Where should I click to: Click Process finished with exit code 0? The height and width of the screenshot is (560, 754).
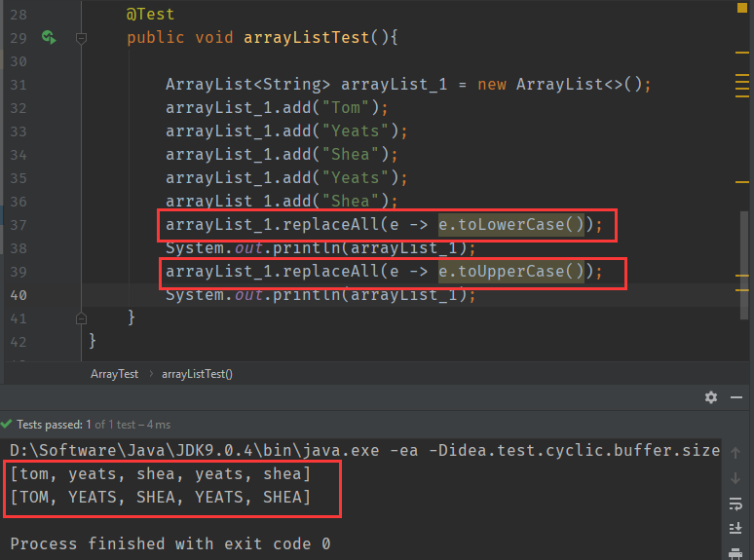click(170, 543)
